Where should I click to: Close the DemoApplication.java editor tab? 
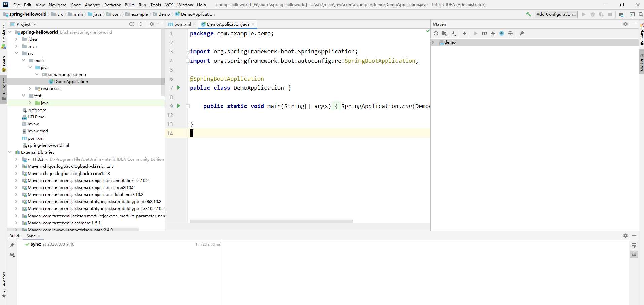click(253, 24)
